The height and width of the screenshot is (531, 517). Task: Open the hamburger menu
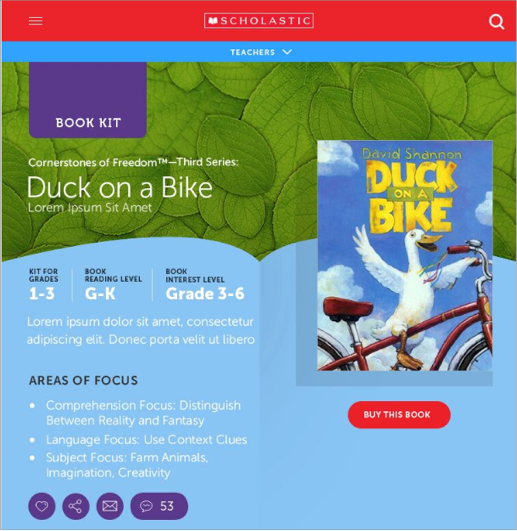[x=36, y=21]
